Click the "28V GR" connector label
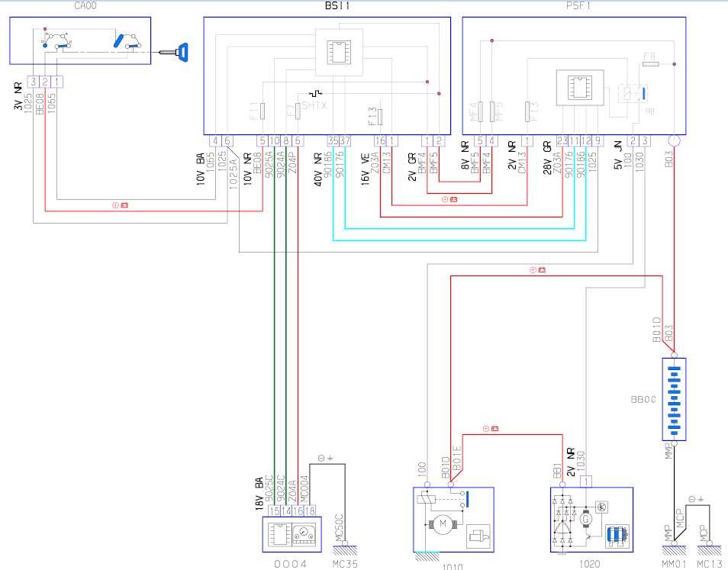Image resolution: width=728 pixels, height=570 pixels. [x=548, y=158]
